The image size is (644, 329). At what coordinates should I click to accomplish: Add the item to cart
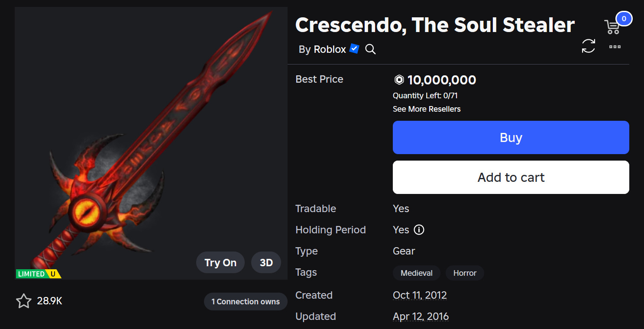[x=511, y=177]
